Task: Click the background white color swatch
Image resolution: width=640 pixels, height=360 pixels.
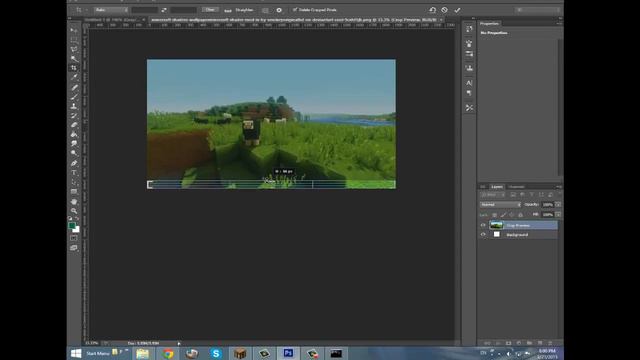Action: (76, 229)
